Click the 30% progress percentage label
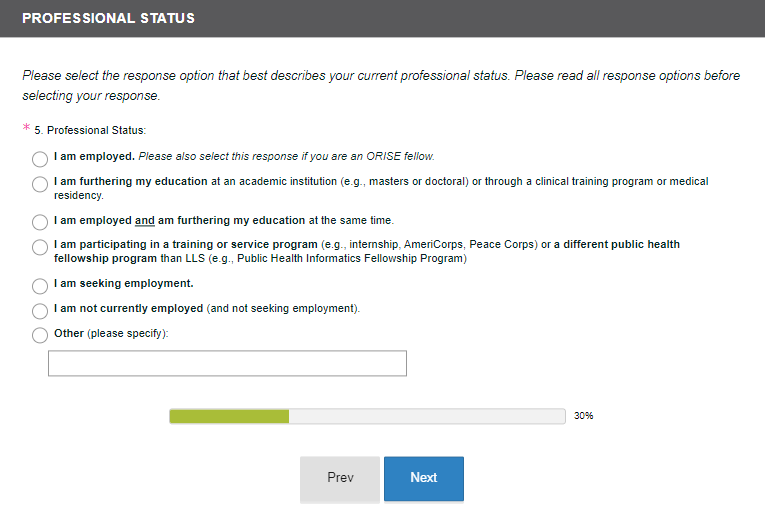The image size is (765, 515). (x=584, y=416)
